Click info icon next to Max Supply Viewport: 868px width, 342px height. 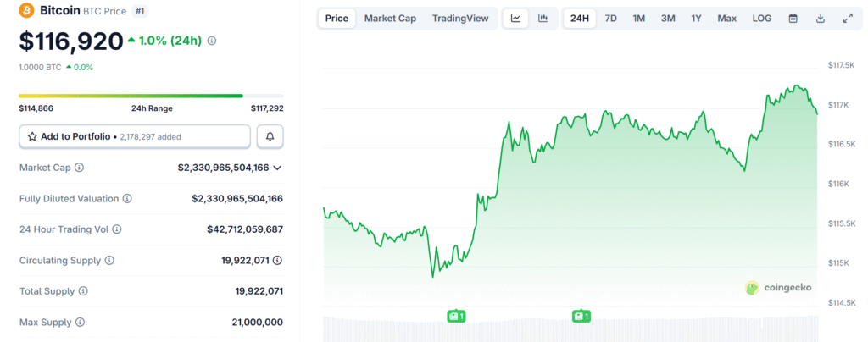click(x=80, y=322)
